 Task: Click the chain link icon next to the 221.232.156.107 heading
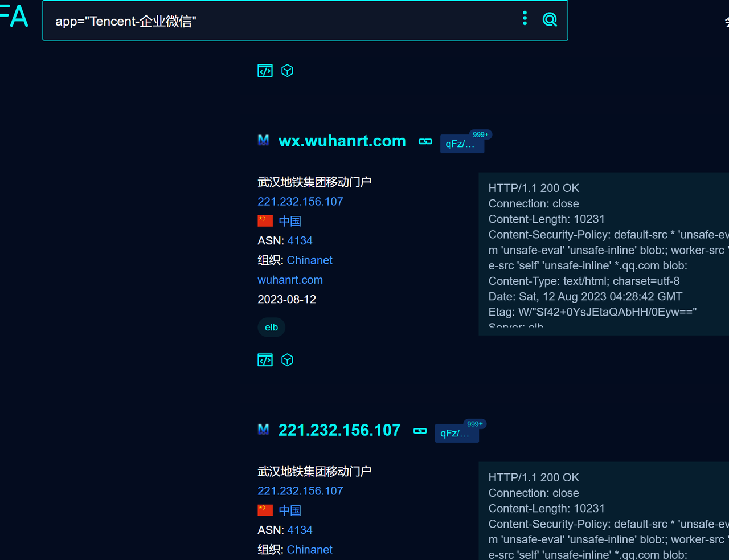[420, 431]
